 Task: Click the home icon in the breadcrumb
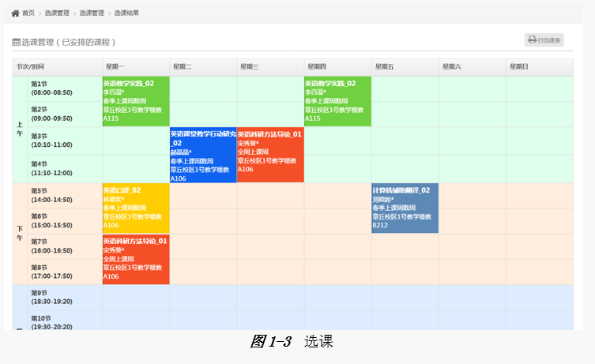click(15, 13)
